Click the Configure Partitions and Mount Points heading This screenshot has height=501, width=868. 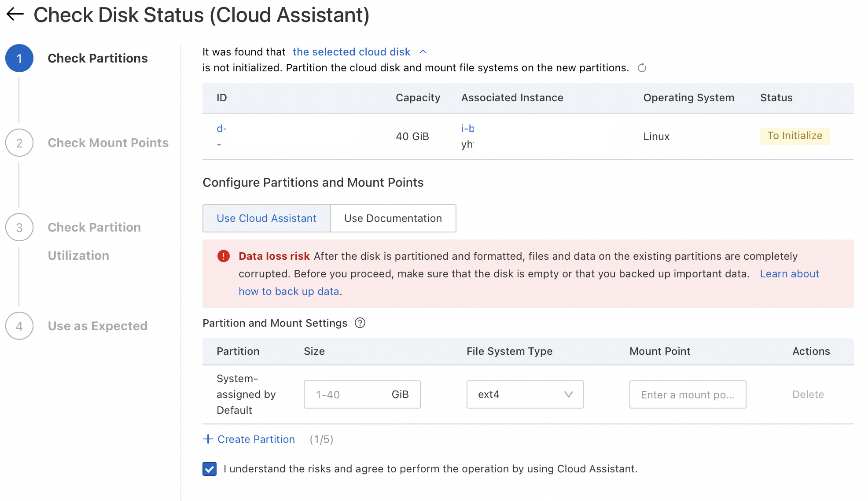(x=313, y=182)
